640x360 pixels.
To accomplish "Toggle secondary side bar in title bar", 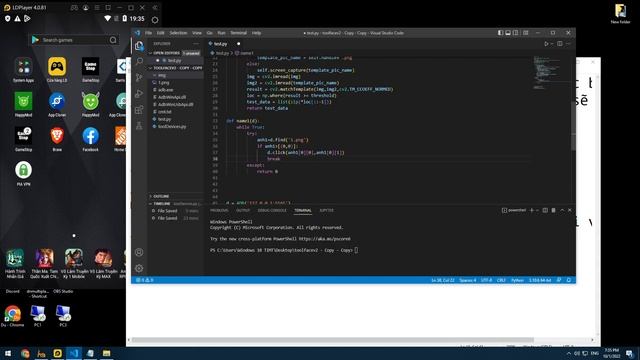I will [x=516, y=33].
